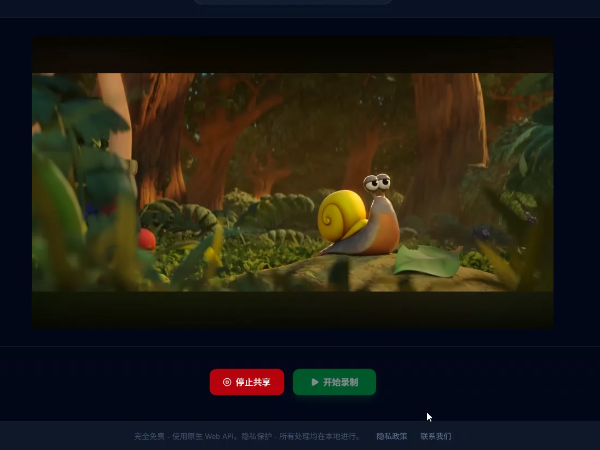The image size is (600, 450).
Task: Click the footer text 完全免费 - 使用原生 Web API
Action: point(184,436)
